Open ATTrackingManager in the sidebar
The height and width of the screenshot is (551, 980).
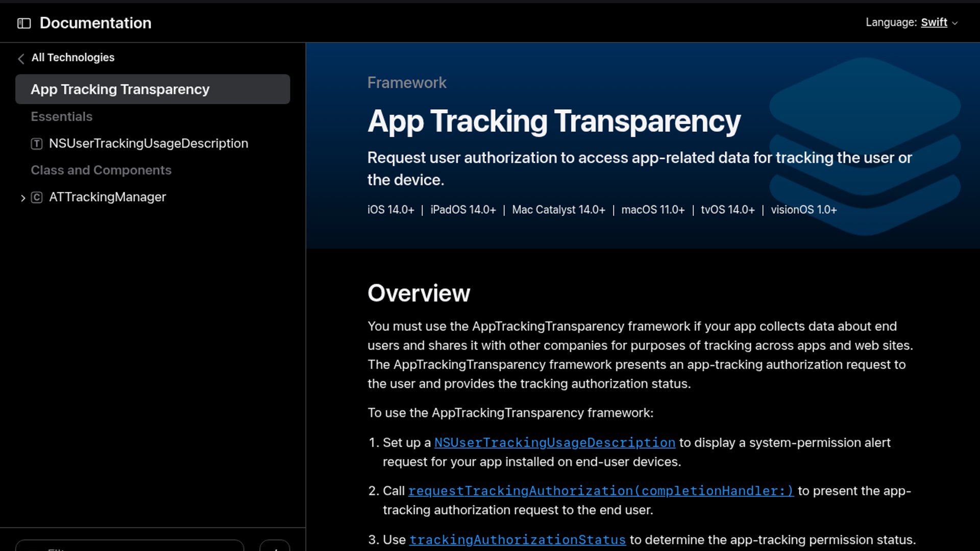[x=108, y=197]
